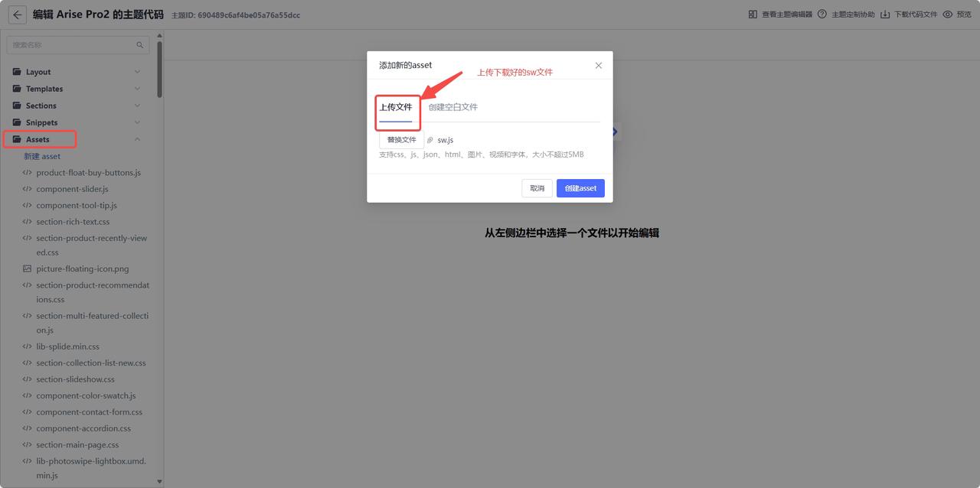This screenshot has width=980, height=488.
Task: Click the Layout folder icon
Action: 17,72
